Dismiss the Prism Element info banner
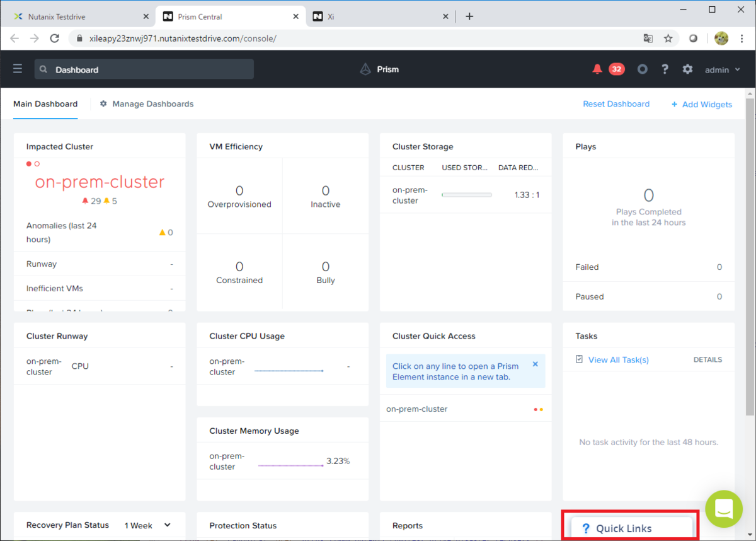The width and height of the screenshot is (756, 541). (535, 364)
